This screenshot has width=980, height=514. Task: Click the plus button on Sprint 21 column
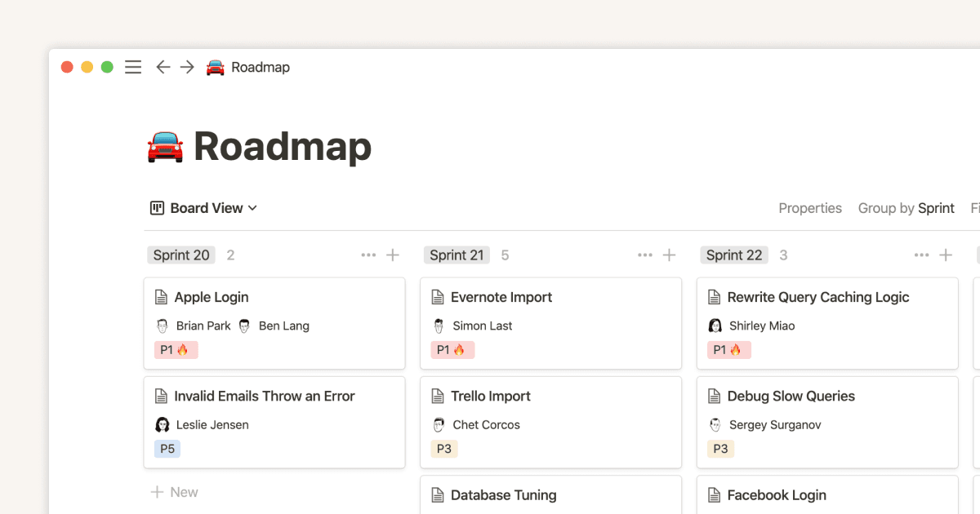pos(670,255)
